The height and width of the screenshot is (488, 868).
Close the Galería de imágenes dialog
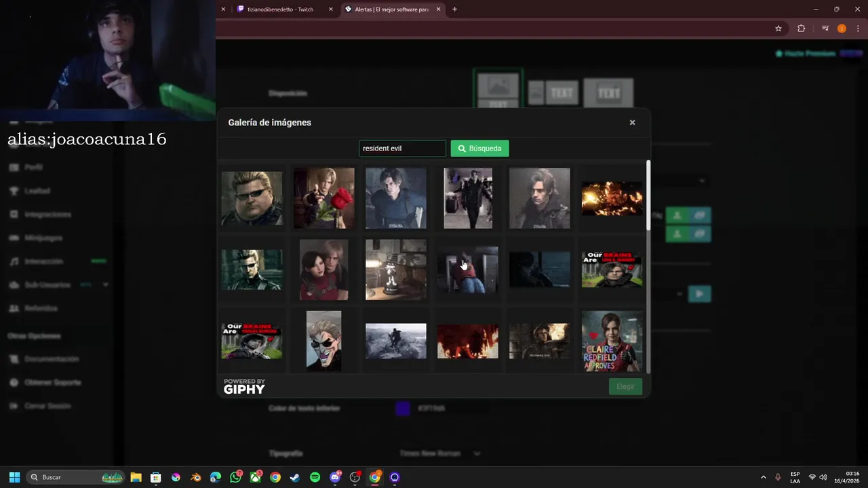click(632, 123)
